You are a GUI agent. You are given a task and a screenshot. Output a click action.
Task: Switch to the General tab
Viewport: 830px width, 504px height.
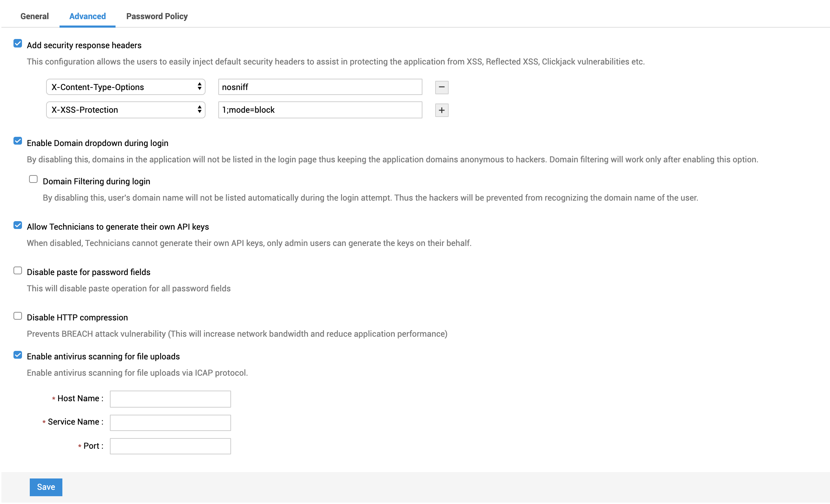pos(34,16)
